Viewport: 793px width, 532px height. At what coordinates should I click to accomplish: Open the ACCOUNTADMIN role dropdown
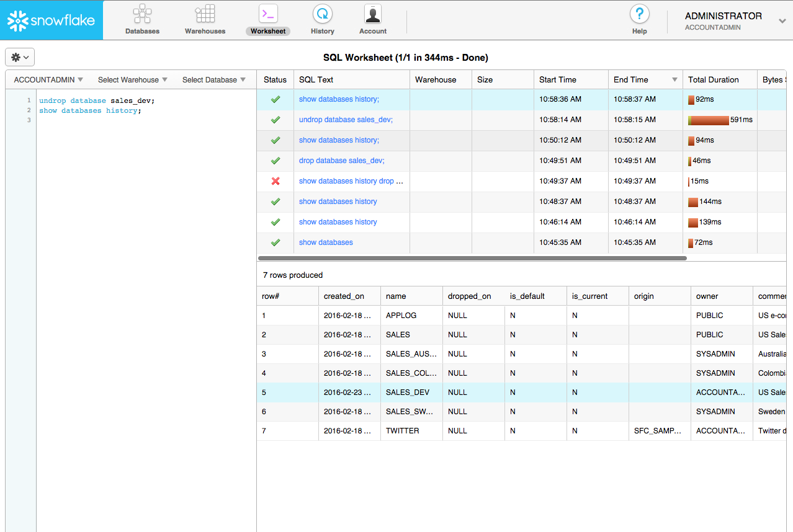pos(48,79)
